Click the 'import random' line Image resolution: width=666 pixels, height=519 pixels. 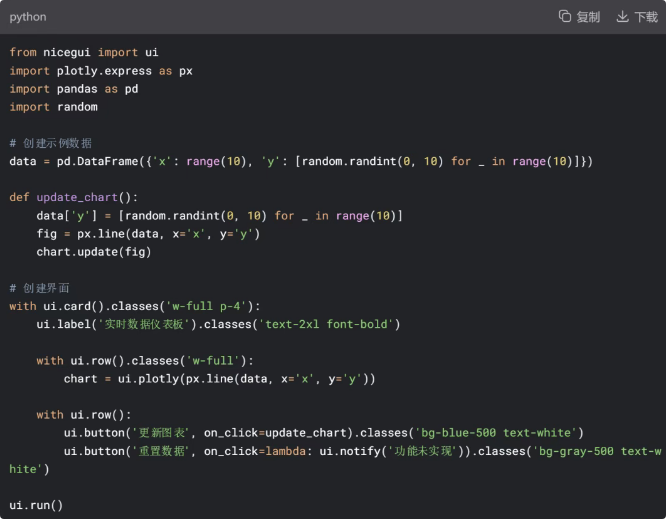(54, 107)
